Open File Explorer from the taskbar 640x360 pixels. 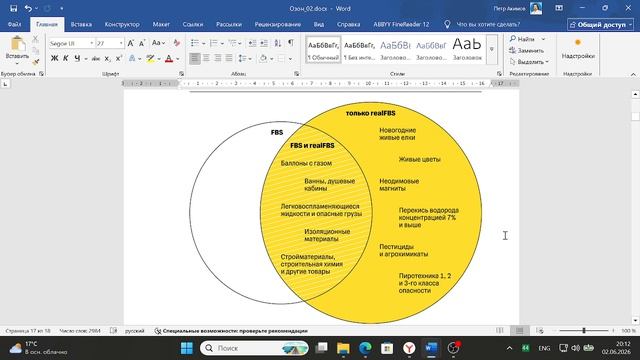pos(343,348)
